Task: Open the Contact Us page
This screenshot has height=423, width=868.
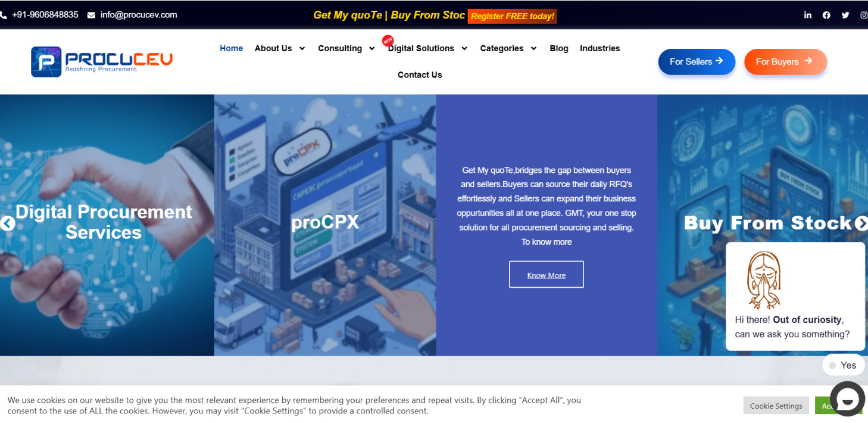Action: click(420, 74)
